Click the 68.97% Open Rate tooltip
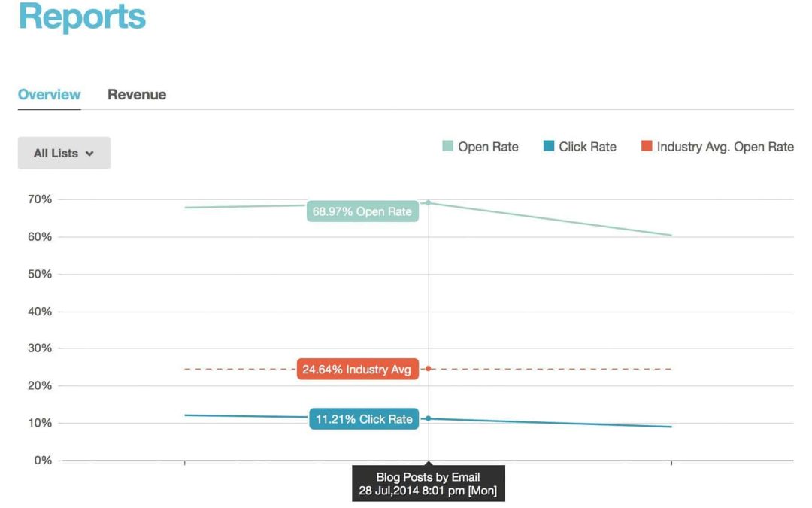Screen dimensions: 812x508 [x=362, y=211]
